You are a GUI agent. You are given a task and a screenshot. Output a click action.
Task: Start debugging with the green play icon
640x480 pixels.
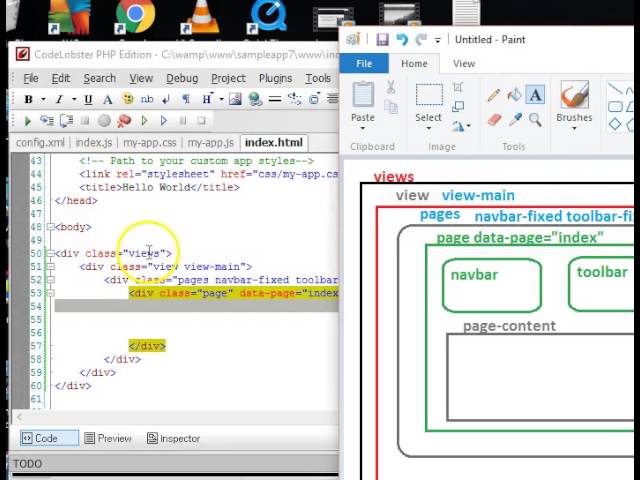point(28,121)
